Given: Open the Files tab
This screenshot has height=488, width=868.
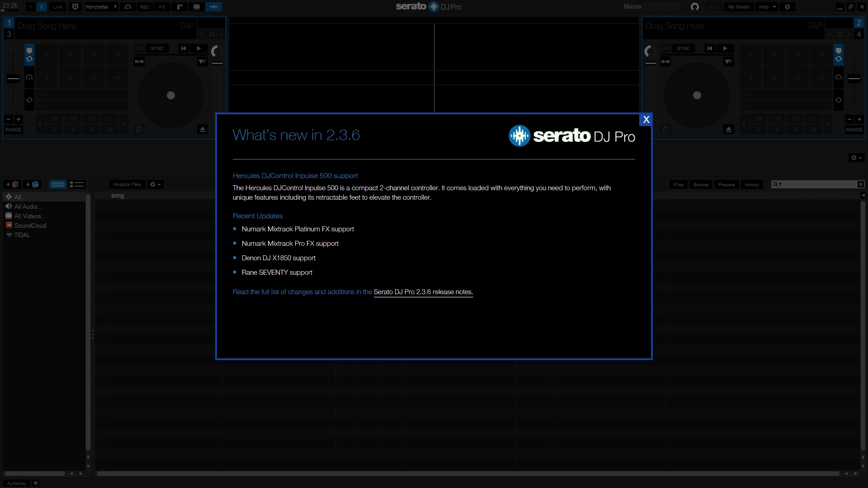Looking at the screenshot, I should pos(679,184).
